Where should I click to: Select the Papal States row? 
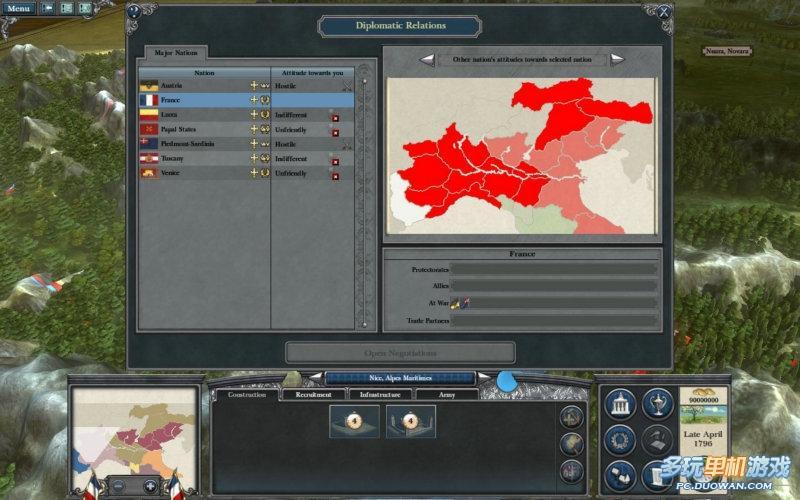click(x=247, y=130)
